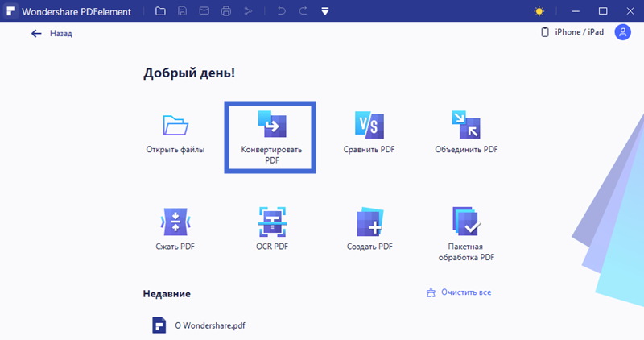Click the Создать PDF plus icon
Viewport: 644px width, 340px height.
(x=369, y=222)
